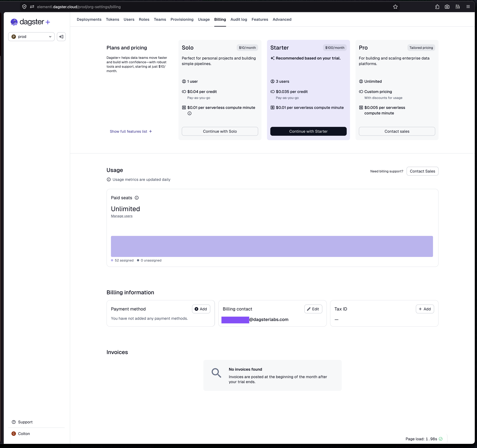
Task: Add a Tax ID
Action: pyautogui.click(x=425, y=309)
